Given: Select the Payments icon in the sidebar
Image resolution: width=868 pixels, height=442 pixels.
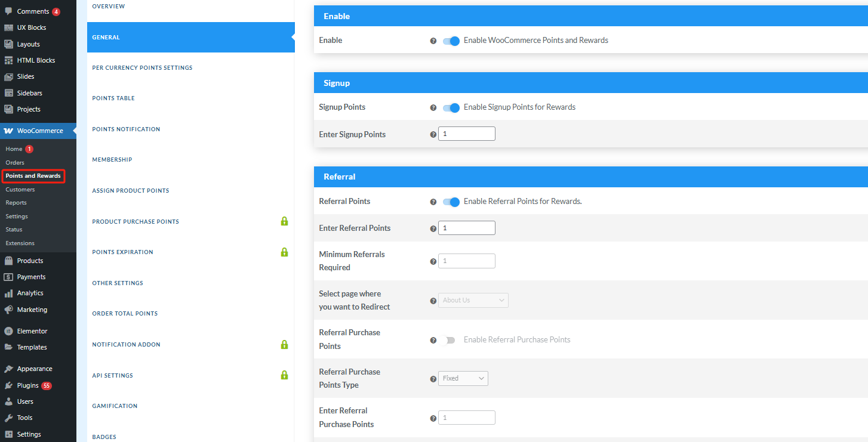Looking at the screenshot, I should tap(30, 276).
